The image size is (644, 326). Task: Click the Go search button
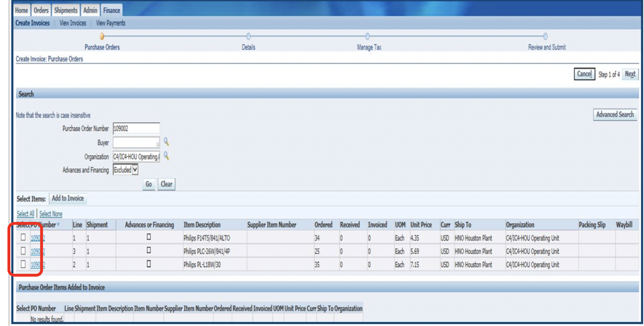[x=149, y=184]
